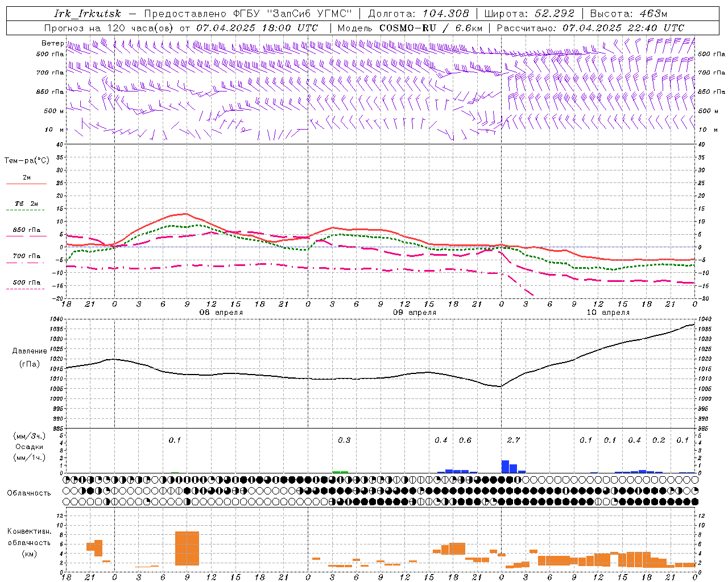Click the Давление pressure label
Image resolution: width=728 pixels, height=582 pixels.
click(30, 351)
